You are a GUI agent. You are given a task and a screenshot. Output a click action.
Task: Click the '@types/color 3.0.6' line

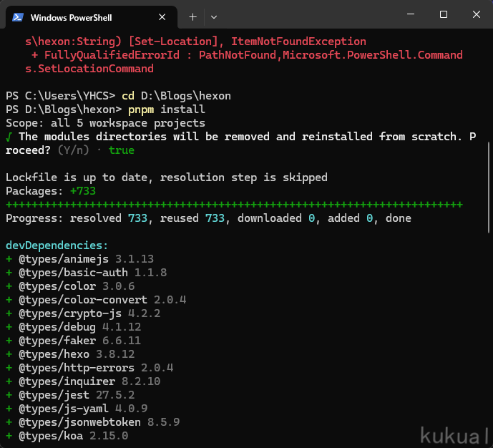[x=70, y=286]
